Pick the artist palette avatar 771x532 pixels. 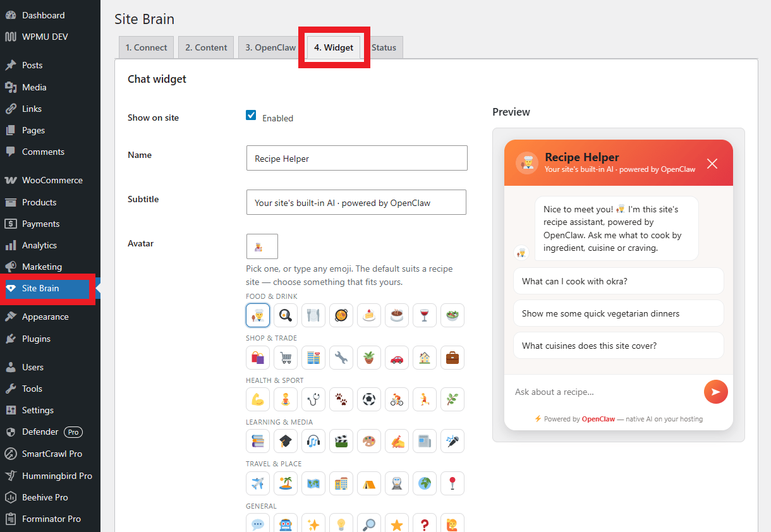pos(369,441)
